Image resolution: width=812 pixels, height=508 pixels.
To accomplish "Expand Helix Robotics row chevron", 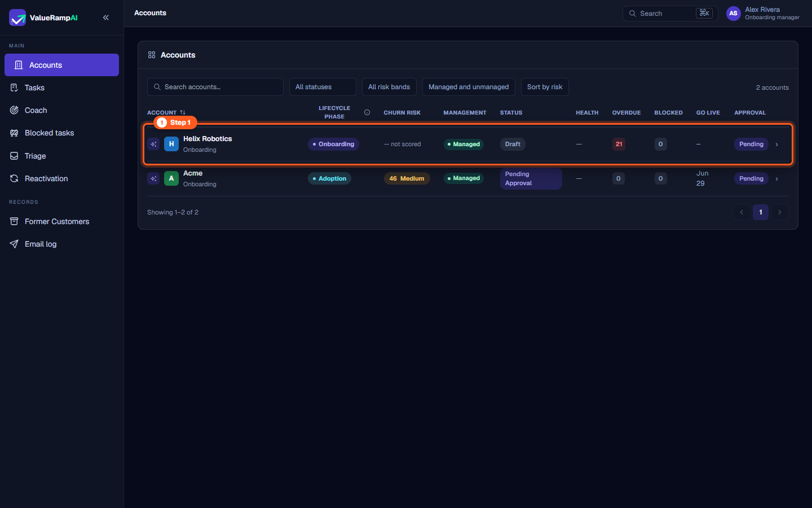I will [777, 144].
